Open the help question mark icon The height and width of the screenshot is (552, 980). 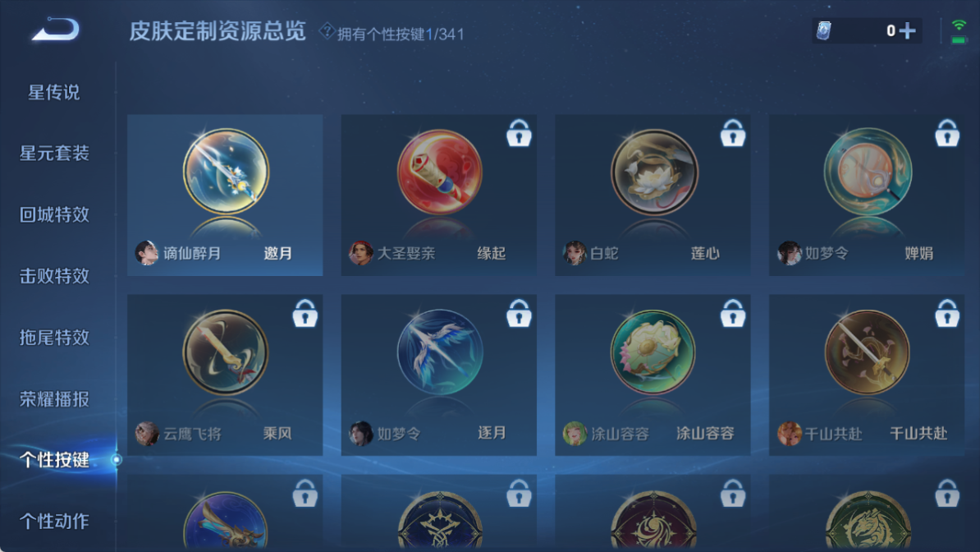326,30
